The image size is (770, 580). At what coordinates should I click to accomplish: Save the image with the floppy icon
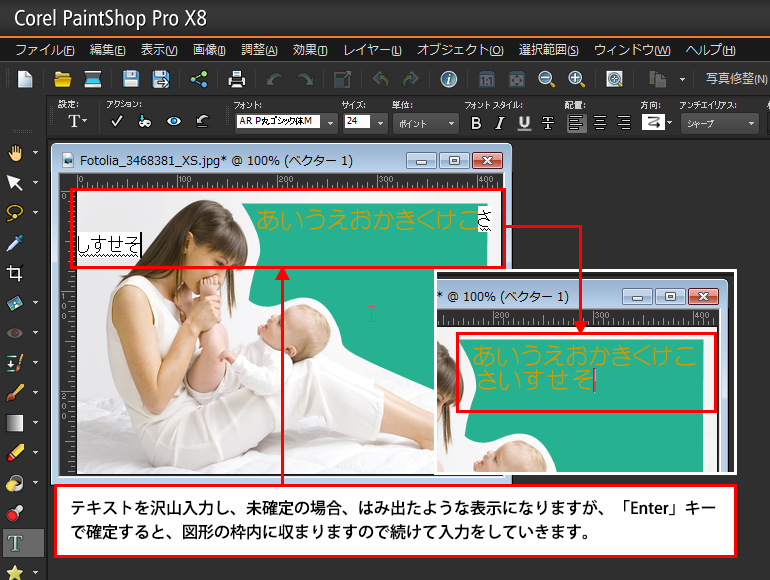[131, 79]
